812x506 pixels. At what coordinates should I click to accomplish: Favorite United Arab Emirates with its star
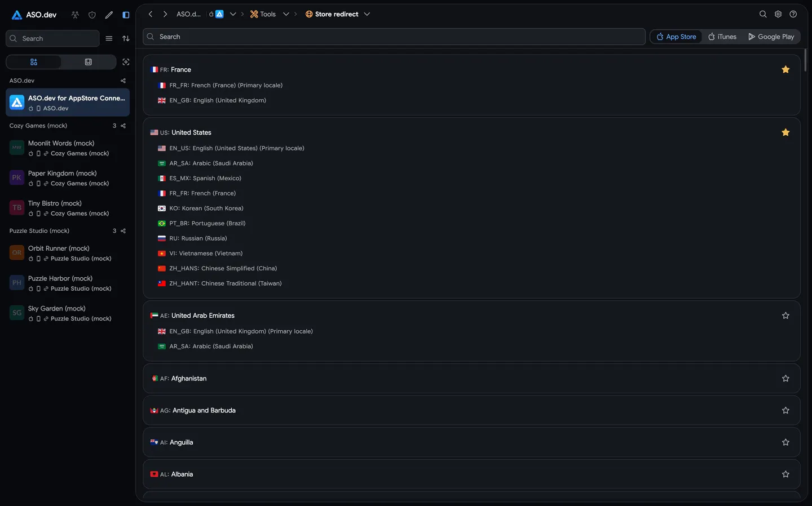(x=785, y=316)
